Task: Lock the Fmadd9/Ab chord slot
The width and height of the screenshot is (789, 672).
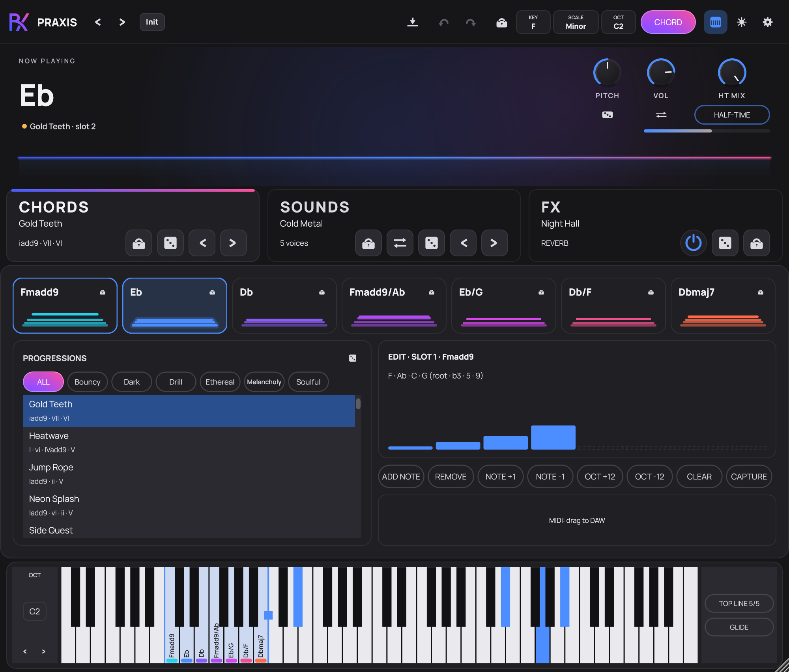Action: point(432,292)
